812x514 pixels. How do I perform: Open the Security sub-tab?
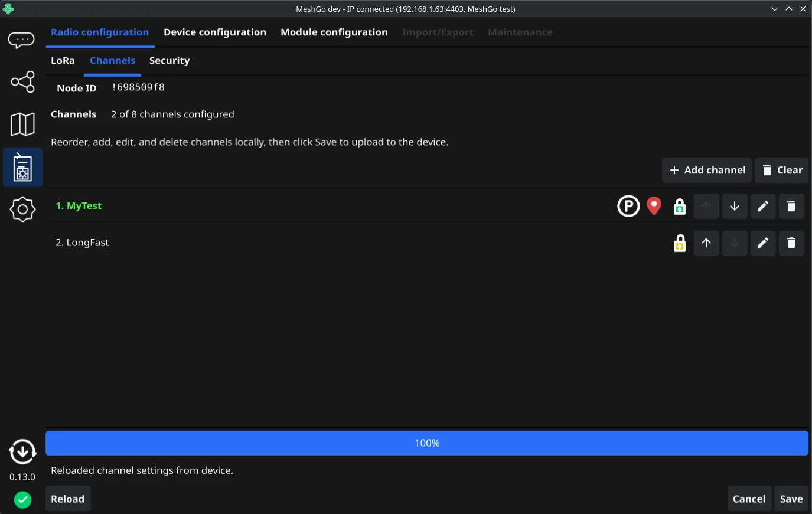coord(169,61)
